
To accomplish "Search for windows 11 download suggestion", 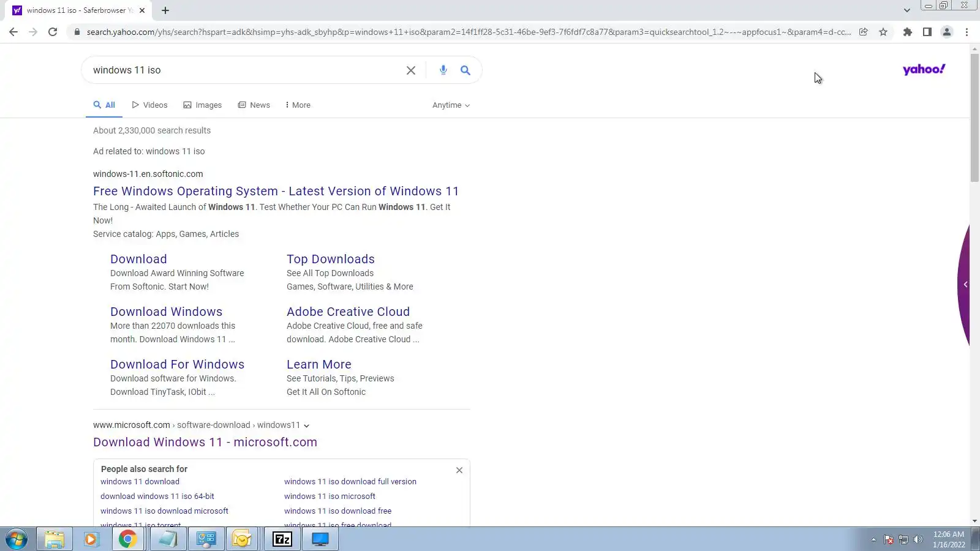I will [140, 482].
